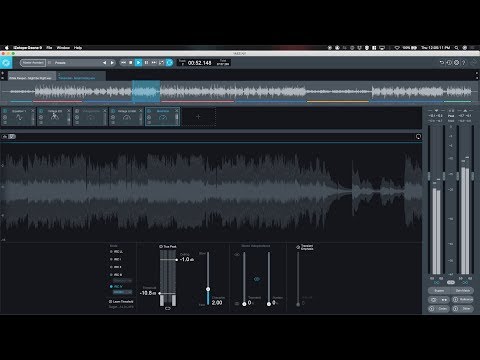Image resolution: width=480 pixels, height=360 pixels.
Task: Select the second track tab
Action: pos(81,76)
